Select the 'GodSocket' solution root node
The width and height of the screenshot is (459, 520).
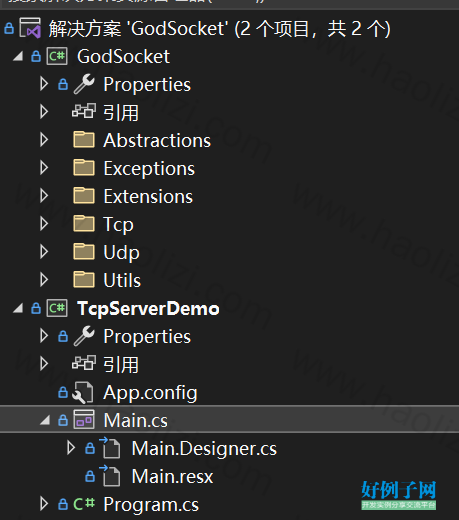[x=219, y=29]
